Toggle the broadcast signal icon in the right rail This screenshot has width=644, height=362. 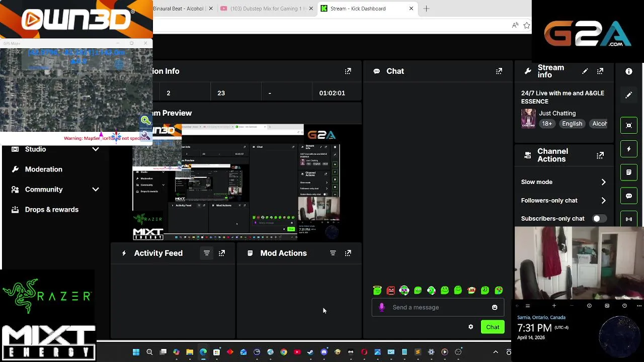629,219
